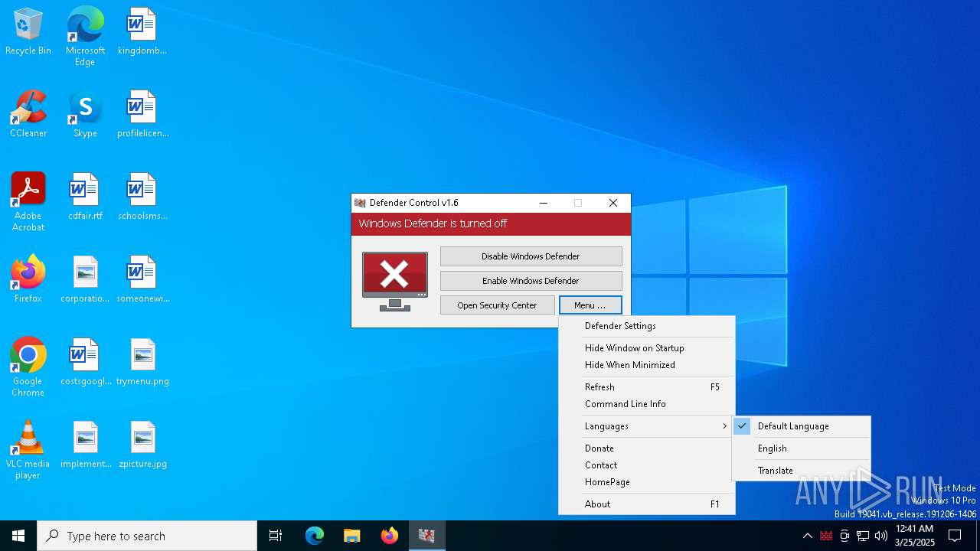Open About from the menu
This screenshot has width=980, height=551.
[x=647, y=504]
